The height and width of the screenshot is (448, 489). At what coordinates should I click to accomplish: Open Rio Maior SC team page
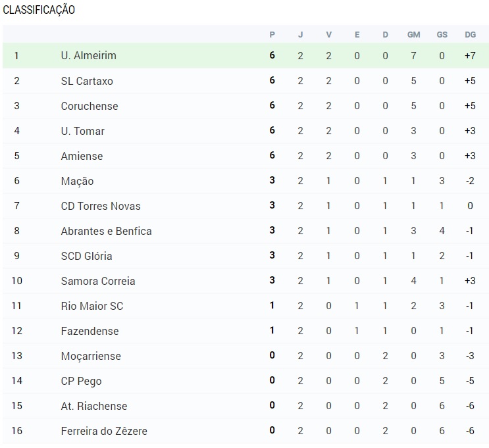tap(92, 305)
